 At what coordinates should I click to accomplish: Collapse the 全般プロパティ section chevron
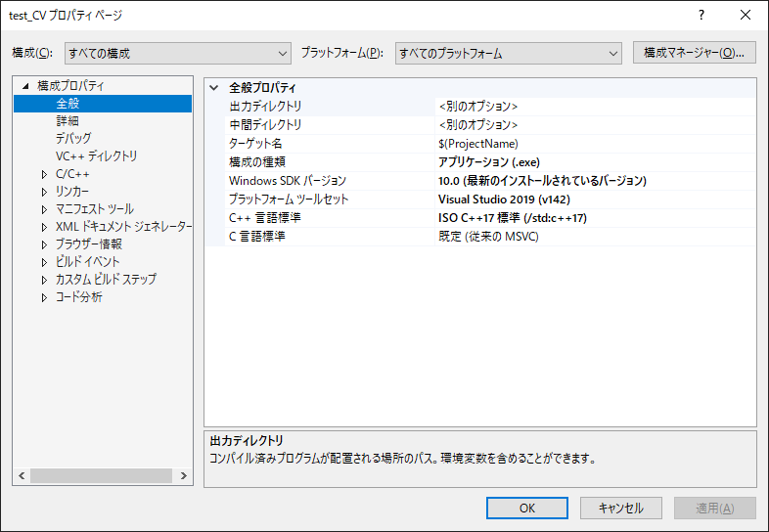(214, 88)
